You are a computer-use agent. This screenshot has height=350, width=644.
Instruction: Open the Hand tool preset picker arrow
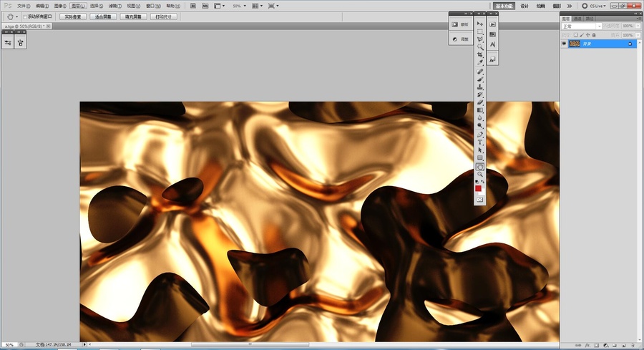coord(17,17)
